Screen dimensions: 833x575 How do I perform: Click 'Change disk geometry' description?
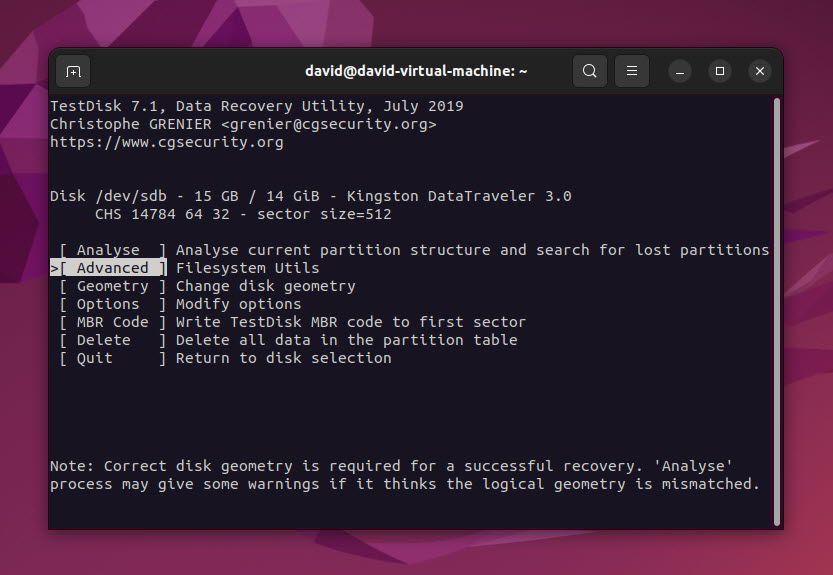point(266,286)
